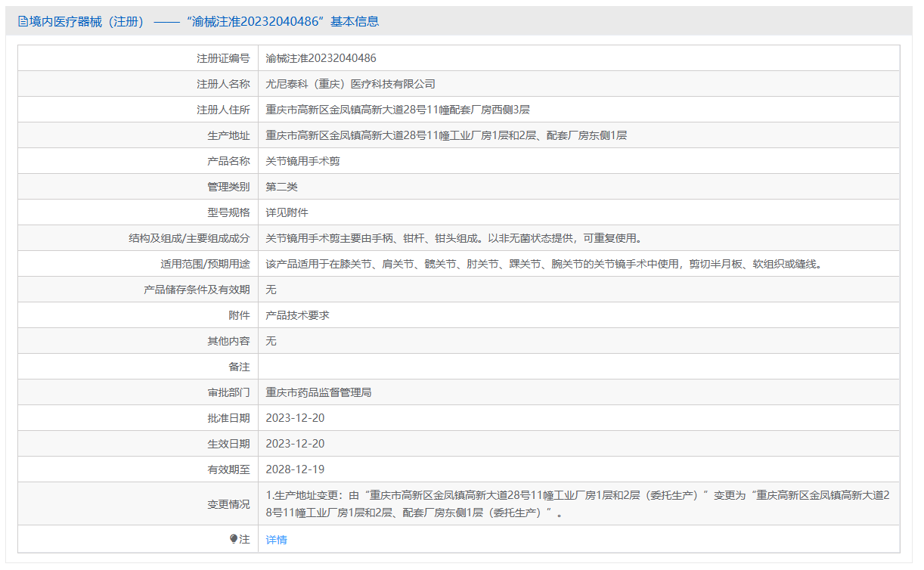Click the 有效期至 label
Viewport: 924px width, 570px height.
click(228, 469)
